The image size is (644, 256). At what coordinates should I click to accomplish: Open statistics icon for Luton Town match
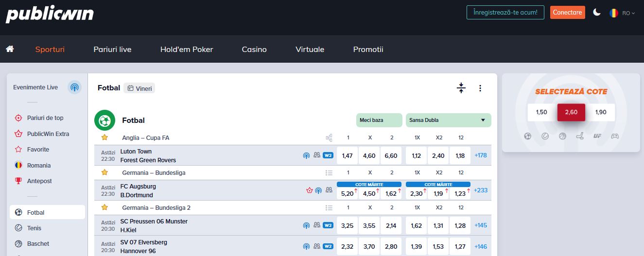[317, 155]
